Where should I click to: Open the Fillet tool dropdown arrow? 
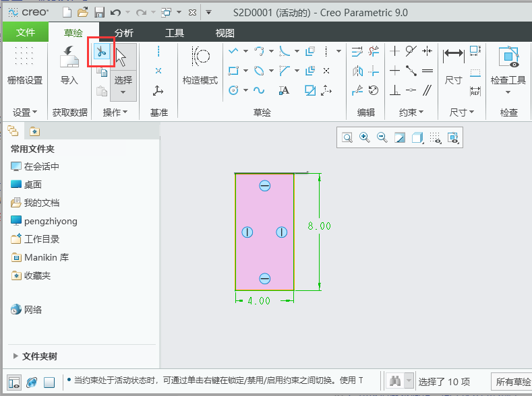pos(297,51)
